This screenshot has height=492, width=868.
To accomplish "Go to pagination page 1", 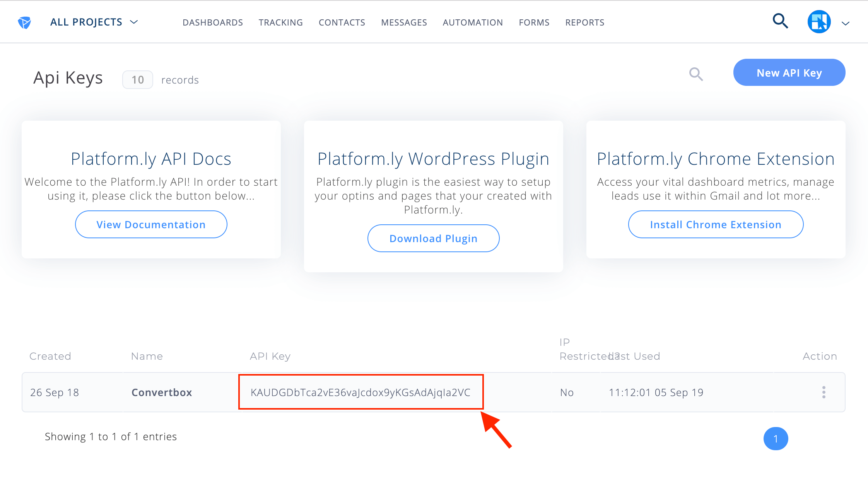I will (x=776, y=439).
